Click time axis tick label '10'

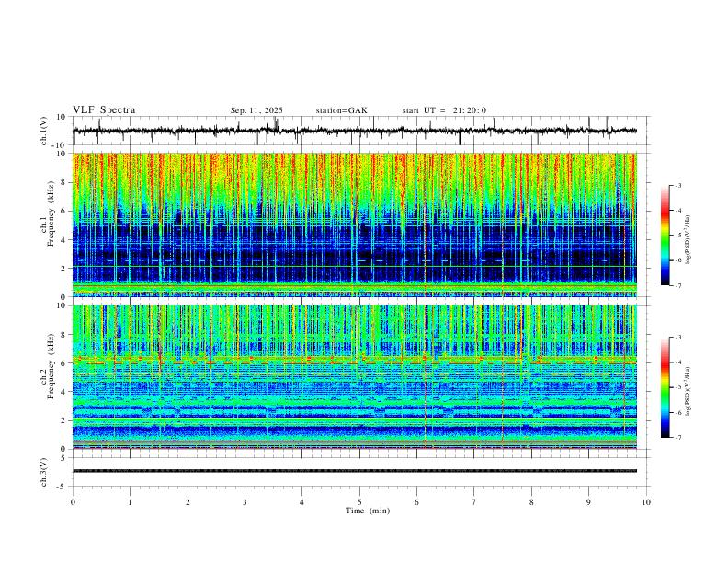click(x=646, y=502)
